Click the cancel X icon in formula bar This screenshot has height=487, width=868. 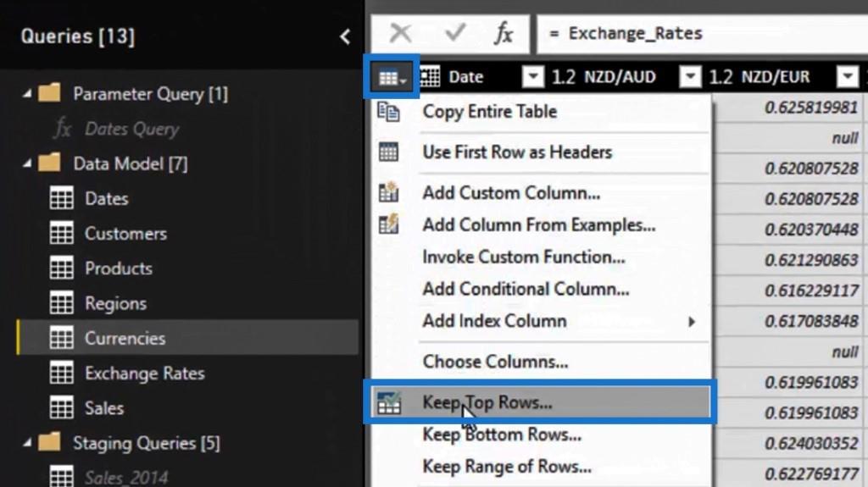[x=400, y=33]
